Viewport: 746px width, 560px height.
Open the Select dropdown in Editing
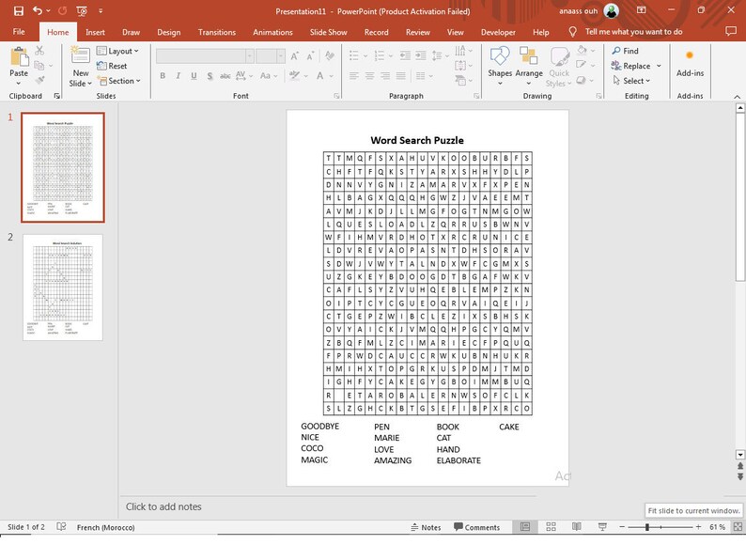point(631,81)
